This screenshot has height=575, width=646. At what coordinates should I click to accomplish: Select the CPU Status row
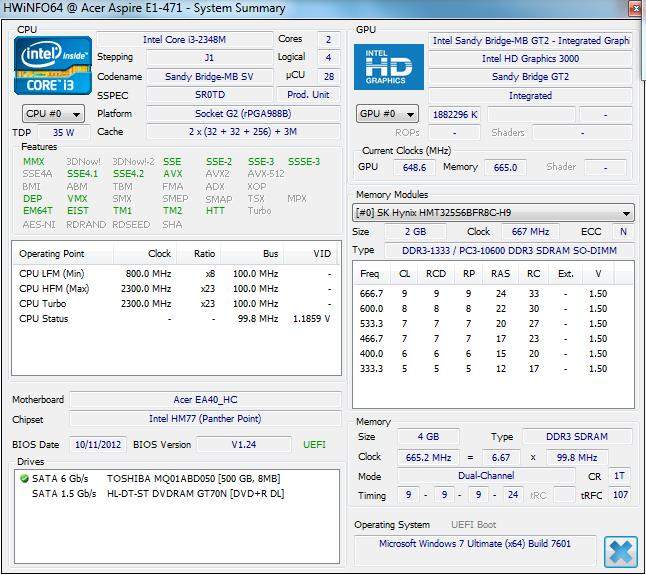tap(176, 319)
